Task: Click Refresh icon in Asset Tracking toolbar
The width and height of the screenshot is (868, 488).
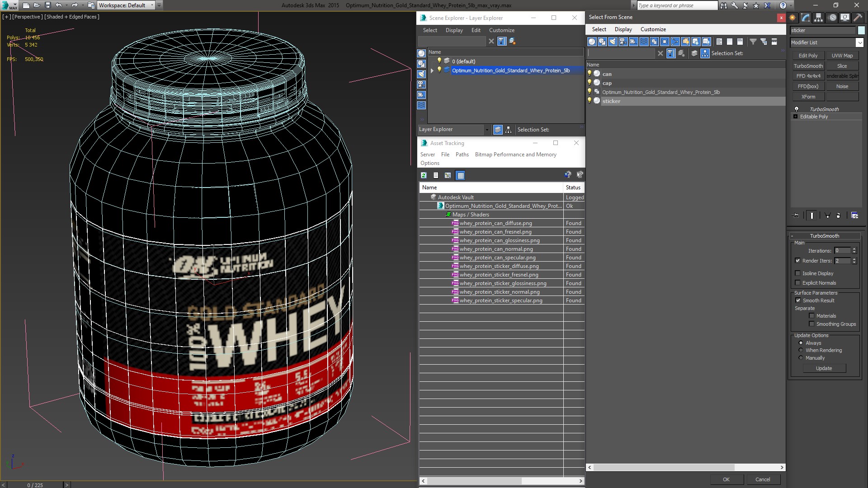Action: pos(424,175)
